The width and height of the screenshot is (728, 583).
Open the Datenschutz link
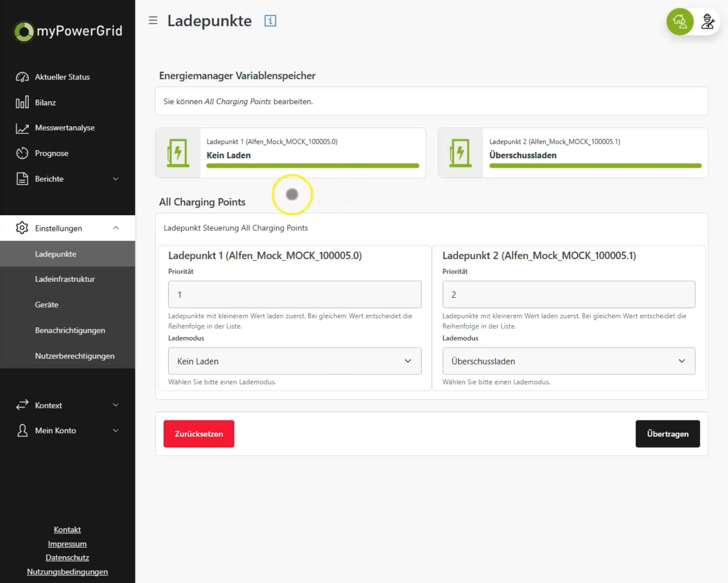(x=67, y=558)
